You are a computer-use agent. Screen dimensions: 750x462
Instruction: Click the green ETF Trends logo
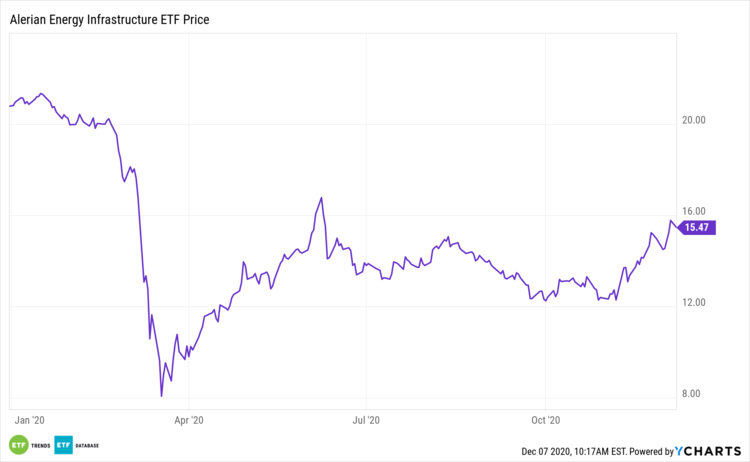19,444
